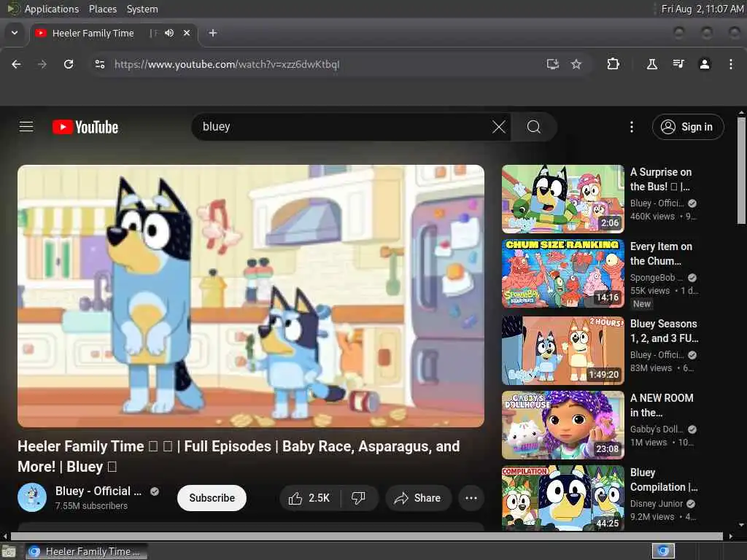This screenshot has width=747, height=560.
Task: Clear the search text with the X icon
Action: point(499,127)
